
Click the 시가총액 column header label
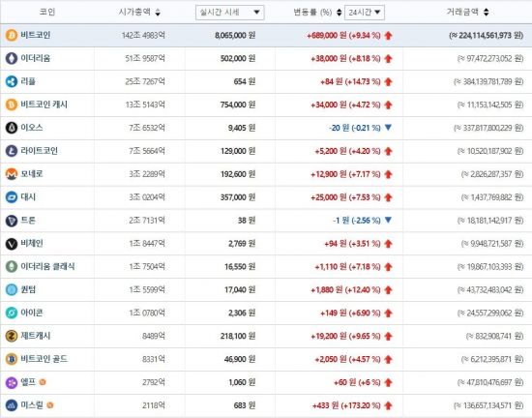coord(134,12)
